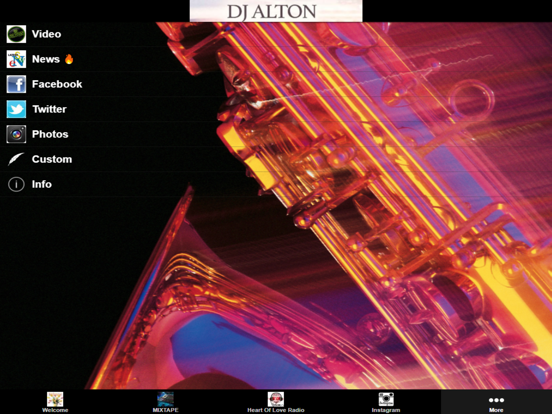Tap the Heart Of Love Radio icon

(x=276, y=399)
